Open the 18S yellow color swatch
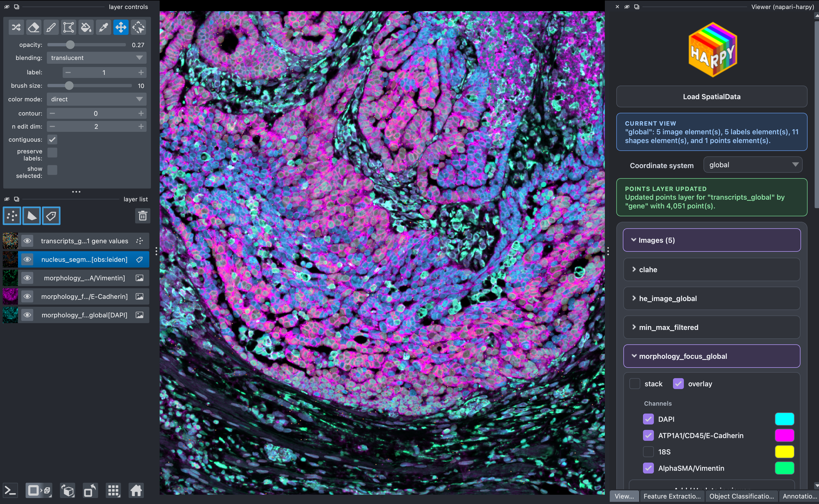This screenshot has height=504, width=819. click(x=784, y=452)
